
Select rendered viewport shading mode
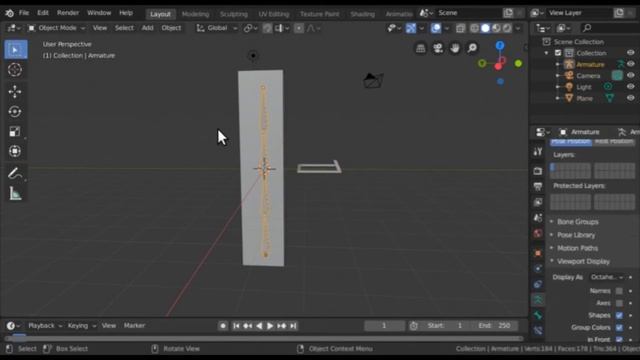point(507,28)
